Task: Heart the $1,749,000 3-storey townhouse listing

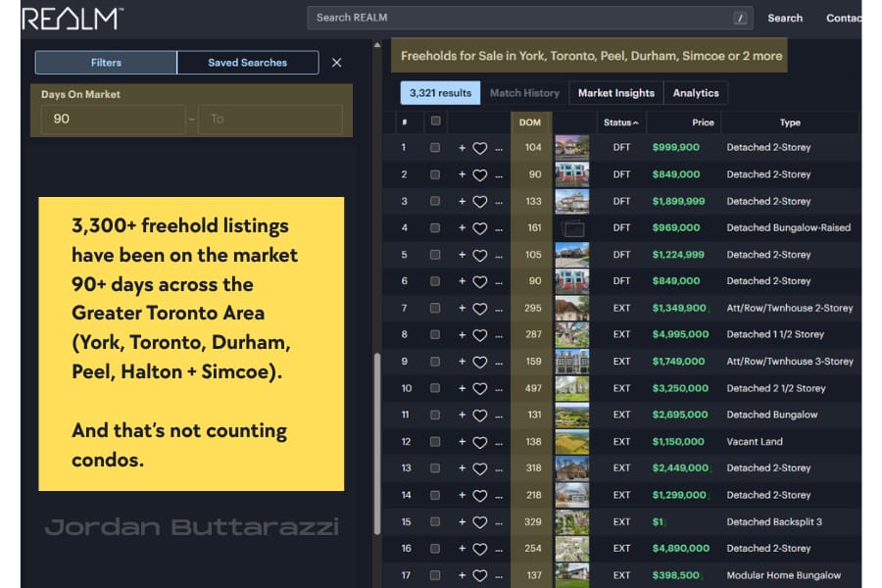Action: tap(480, 362)
